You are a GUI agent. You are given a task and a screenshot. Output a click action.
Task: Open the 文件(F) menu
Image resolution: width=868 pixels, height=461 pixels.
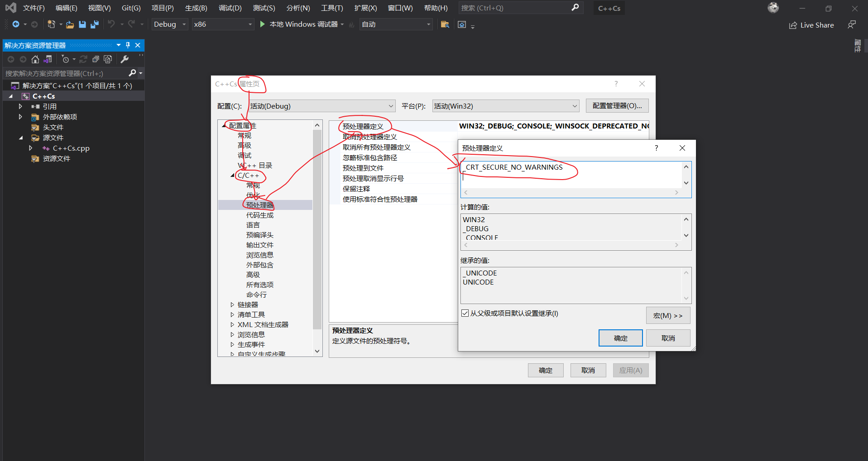coord(34,8)
